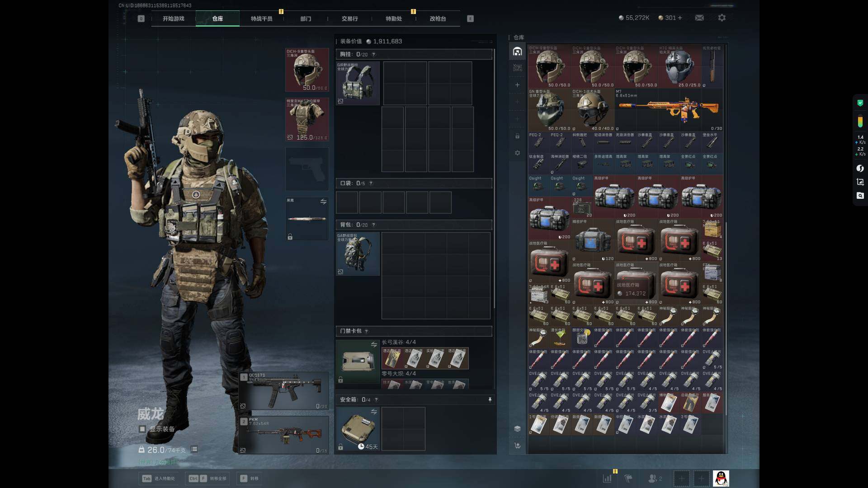Click the plus to add a storage box

517,85
